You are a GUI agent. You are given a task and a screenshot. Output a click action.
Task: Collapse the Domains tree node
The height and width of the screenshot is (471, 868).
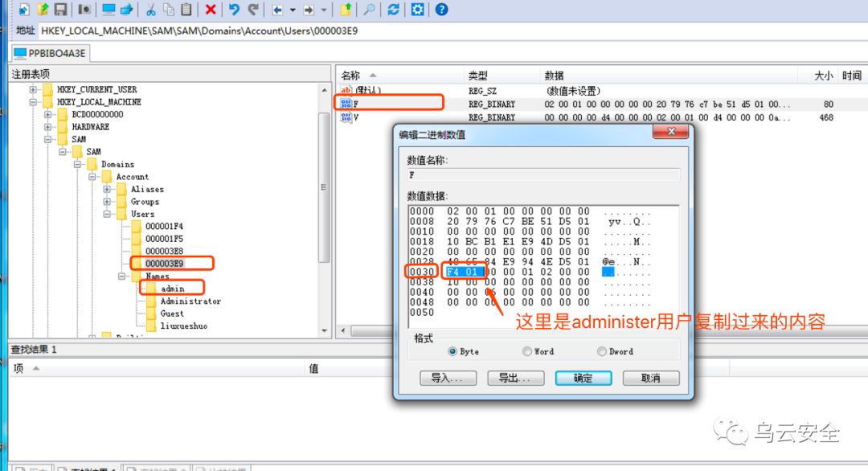[77, 165]
